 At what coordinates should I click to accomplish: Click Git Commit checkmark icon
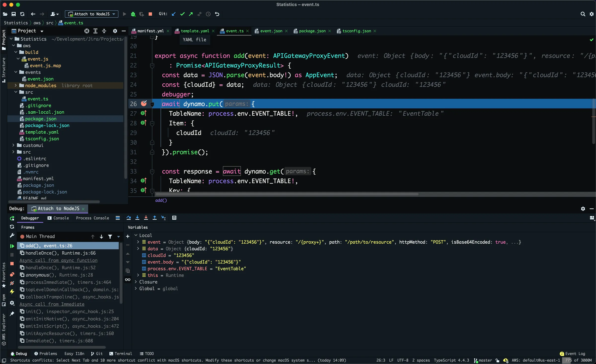(x=182, y=14)
